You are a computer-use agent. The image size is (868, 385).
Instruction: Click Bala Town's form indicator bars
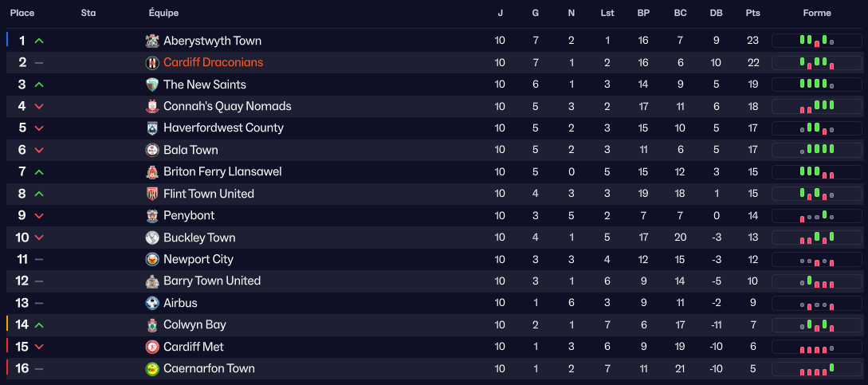click(817, 150)
